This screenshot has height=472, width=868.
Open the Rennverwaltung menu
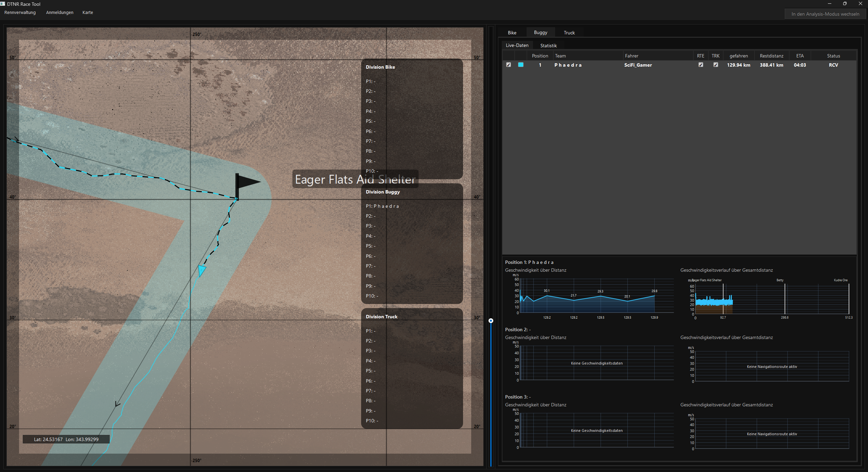(x=20, y=12)
